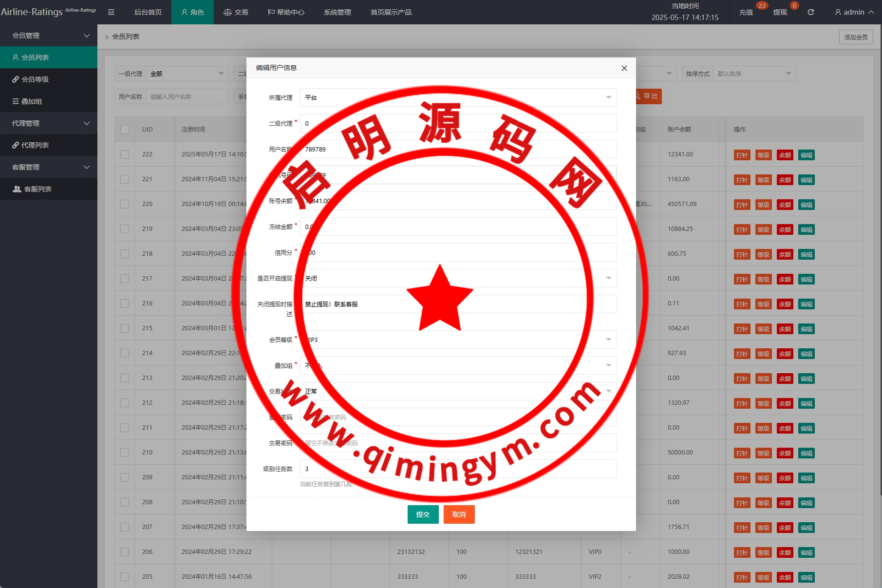
Task: Open the 提现 withdrawal notifications
Action: [780, 12]
